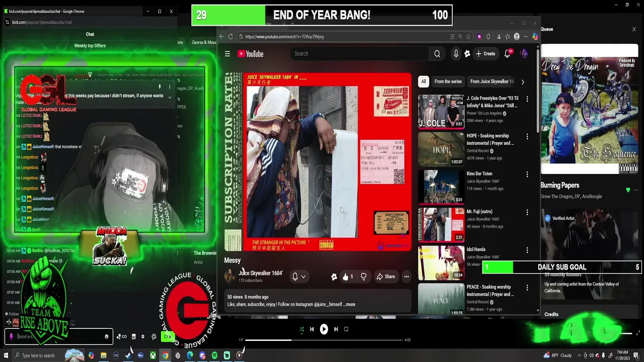Select the From Juice Skywalker chip
Screen dimensions: 644x362
coord(492,81)
